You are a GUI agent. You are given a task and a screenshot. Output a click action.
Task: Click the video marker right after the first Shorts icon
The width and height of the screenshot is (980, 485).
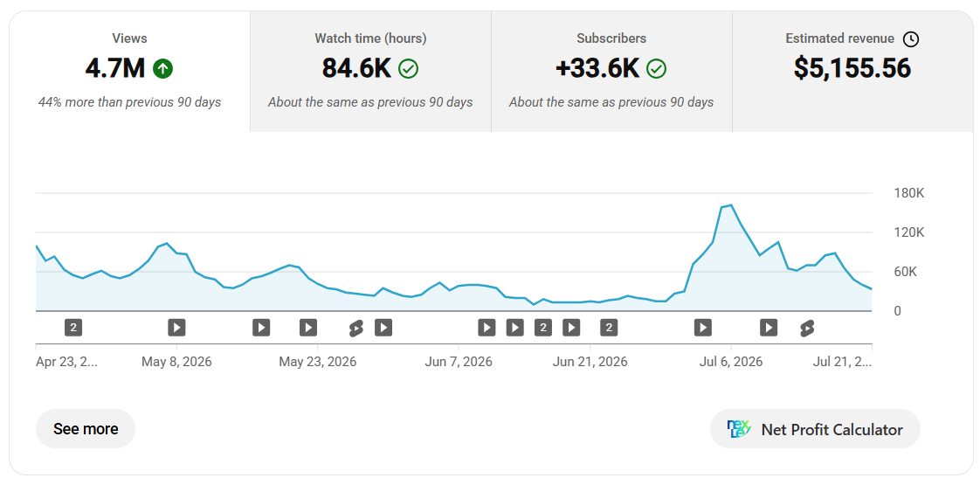pyautogui.click(x=383, y=327)
